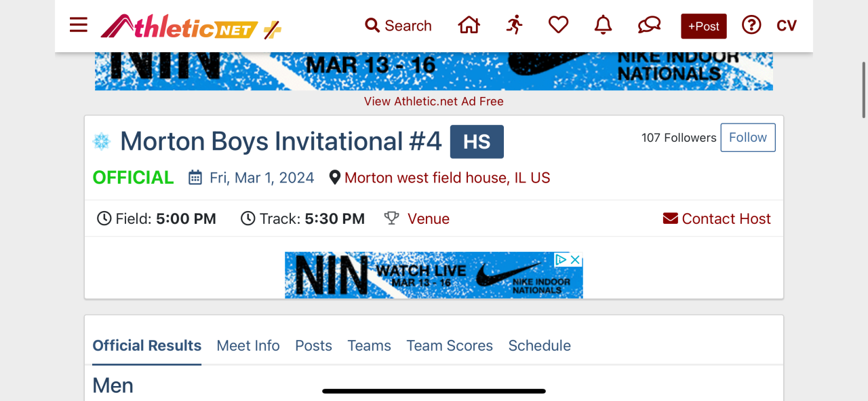Open the chat messages icon
This screenshot has height=401, width=868.
[649, 26]
